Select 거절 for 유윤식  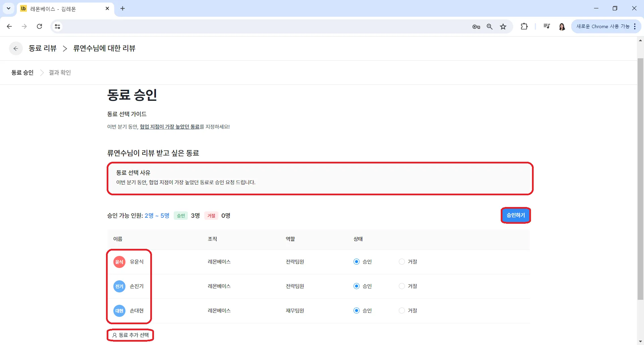tap(402, 262)
